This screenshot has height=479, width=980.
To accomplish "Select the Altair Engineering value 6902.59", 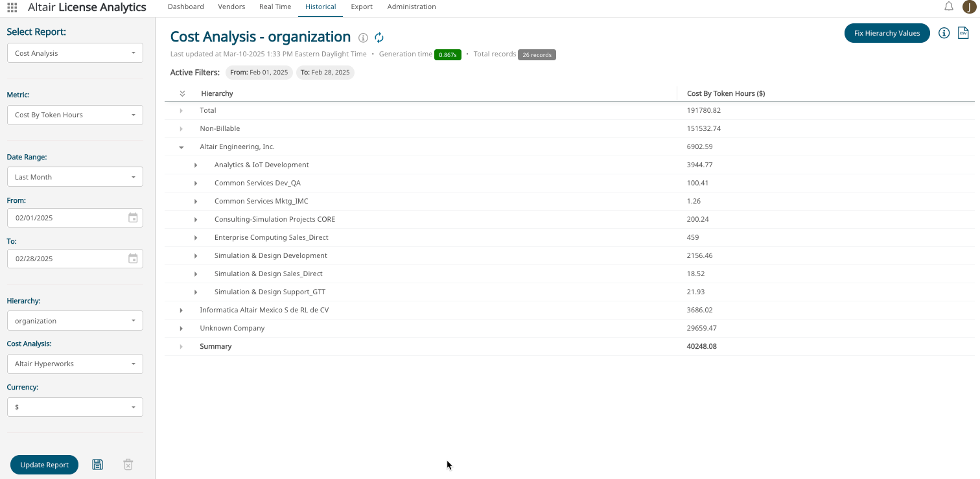I will pos(700,147).
